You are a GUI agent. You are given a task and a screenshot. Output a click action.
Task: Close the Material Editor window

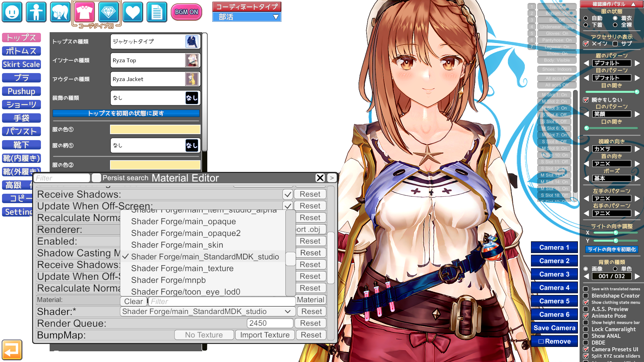(320, 178)
